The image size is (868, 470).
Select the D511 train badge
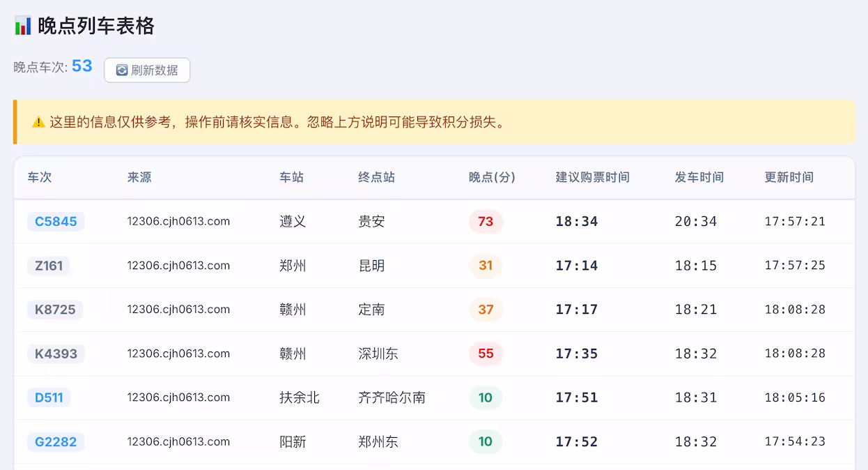[49, 397]
